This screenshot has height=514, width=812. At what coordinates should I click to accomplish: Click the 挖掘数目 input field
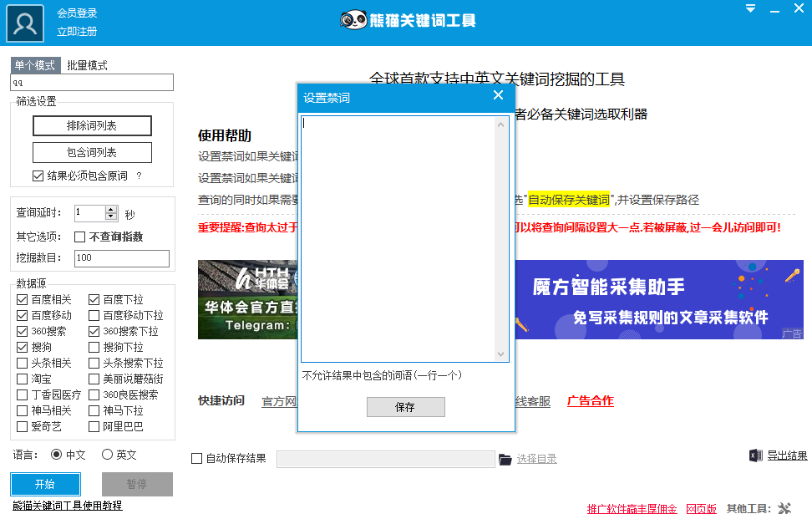click(121, 258)
